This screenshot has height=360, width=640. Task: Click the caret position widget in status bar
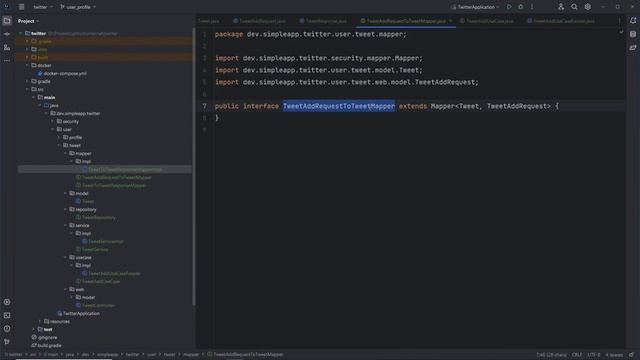pos(551,355)
